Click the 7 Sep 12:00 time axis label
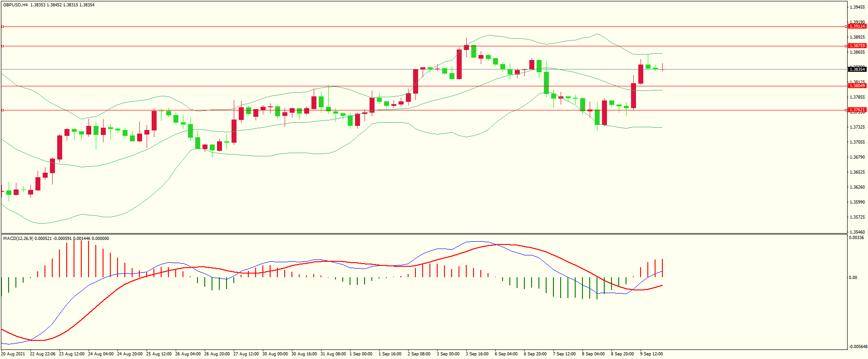The image size is (868, 359). [x=564, y=354]
